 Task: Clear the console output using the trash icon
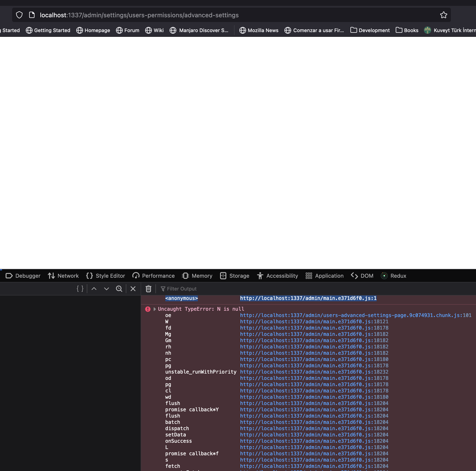[148, 288]
